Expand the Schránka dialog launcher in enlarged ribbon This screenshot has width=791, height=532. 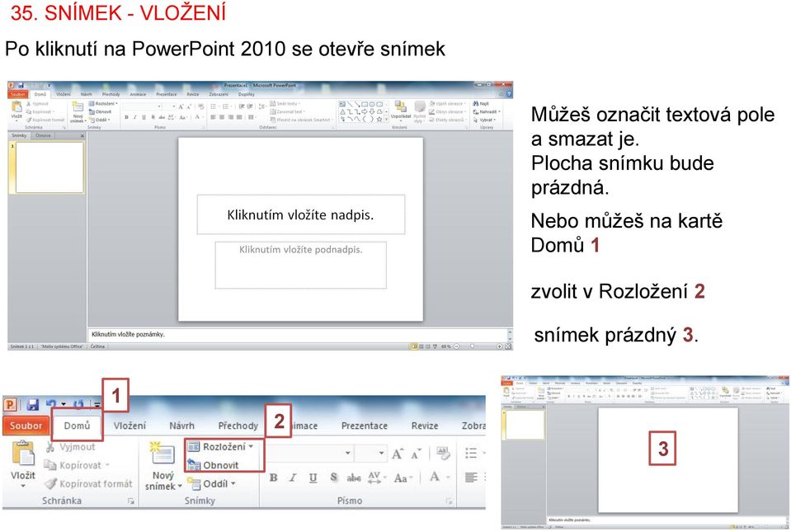point(130,501)
